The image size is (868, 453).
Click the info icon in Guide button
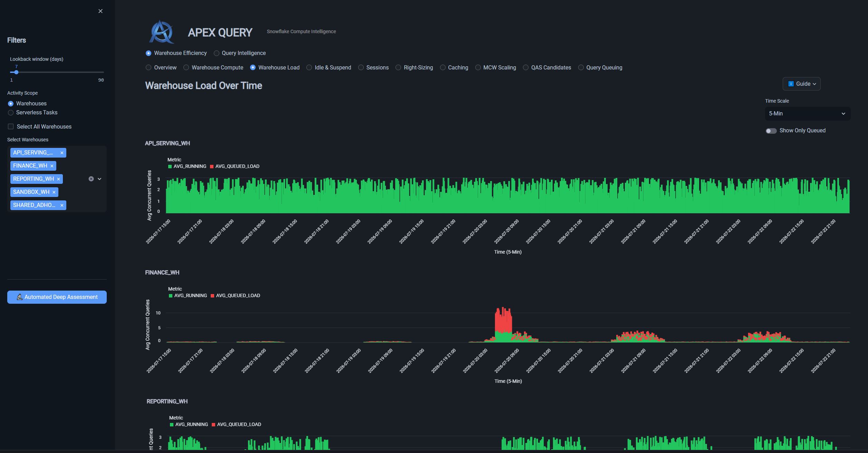pos(791,84)
